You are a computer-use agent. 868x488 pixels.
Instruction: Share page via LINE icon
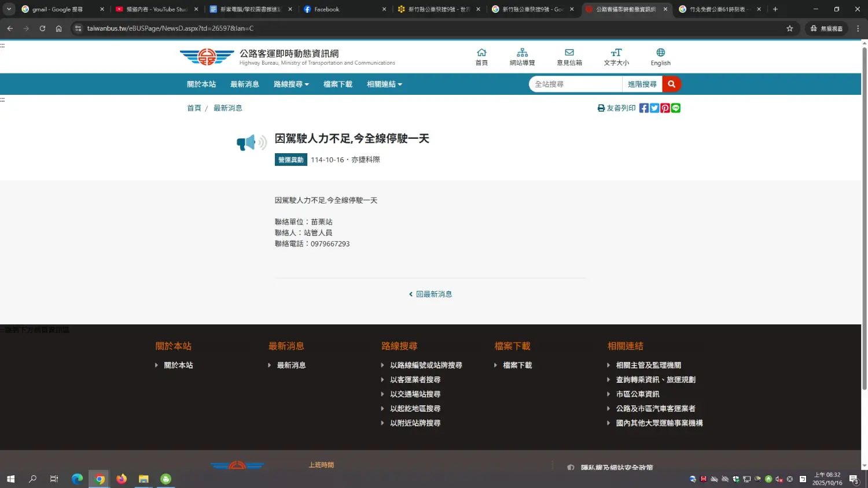coord(676,108)
